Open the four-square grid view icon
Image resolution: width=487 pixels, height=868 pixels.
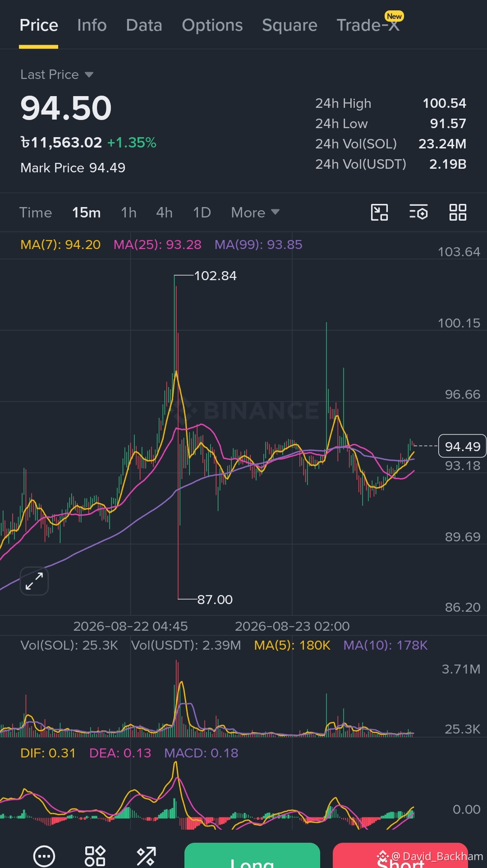458,212
